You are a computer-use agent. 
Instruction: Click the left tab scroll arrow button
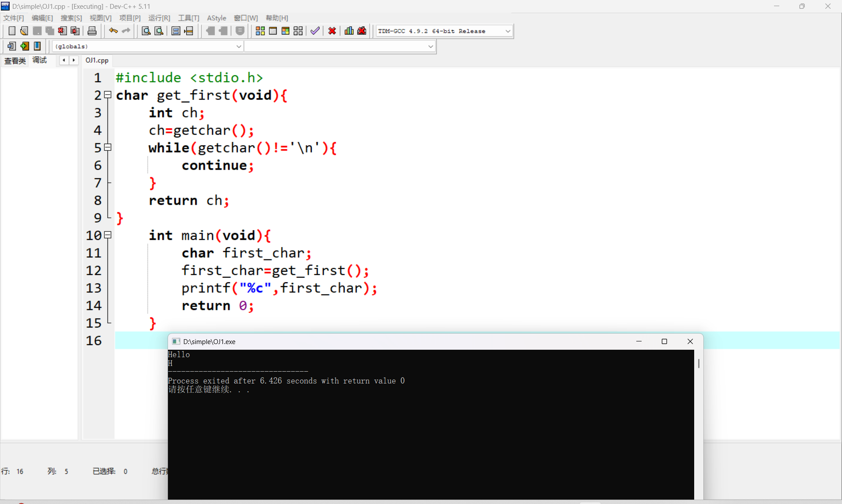point(64,60)
